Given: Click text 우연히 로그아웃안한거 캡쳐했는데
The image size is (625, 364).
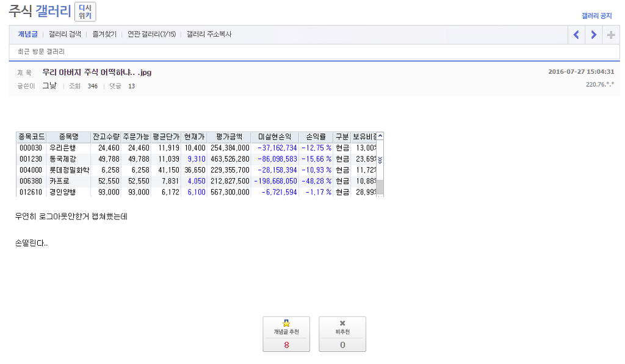Looking at the screenshot, I should click(71, 216).
